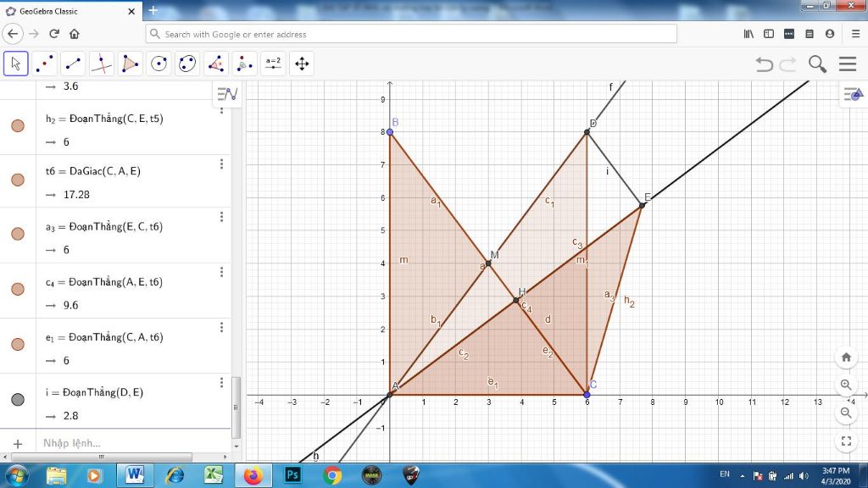868x488 pixels.
Task: Select the Line tool
Action: (73, 64)
